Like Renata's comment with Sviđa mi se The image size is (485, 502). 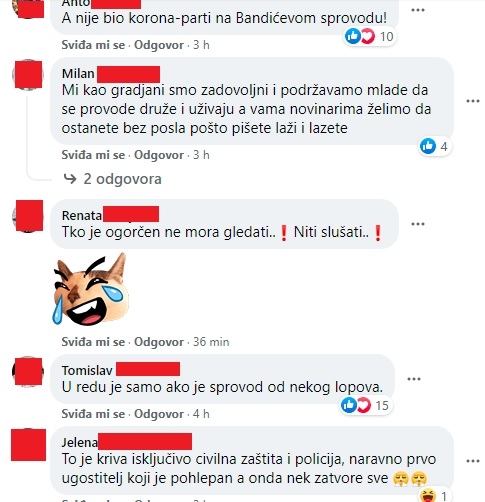[x=93, y=342]
